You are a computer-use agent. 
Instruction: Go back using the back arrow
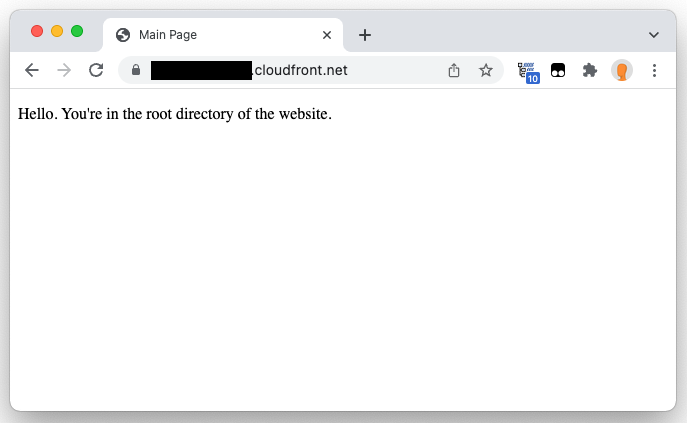pos(32,70)
